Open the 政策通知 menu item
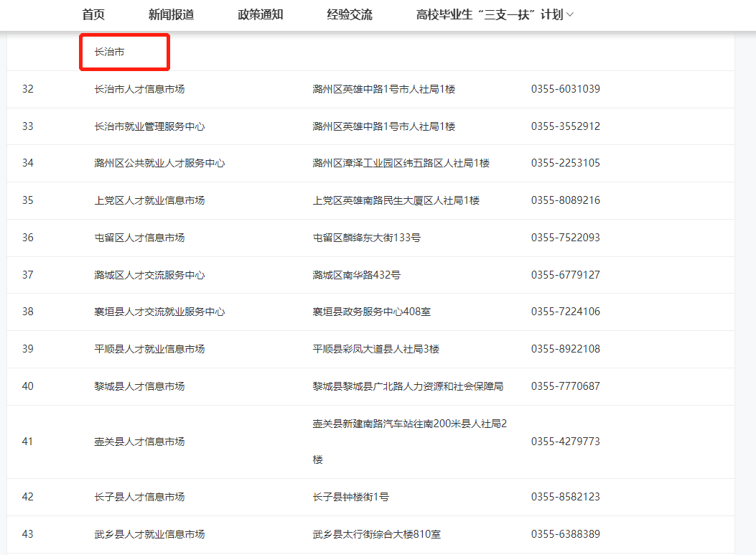This screenshot has height=555, width=756. (261, 14)
